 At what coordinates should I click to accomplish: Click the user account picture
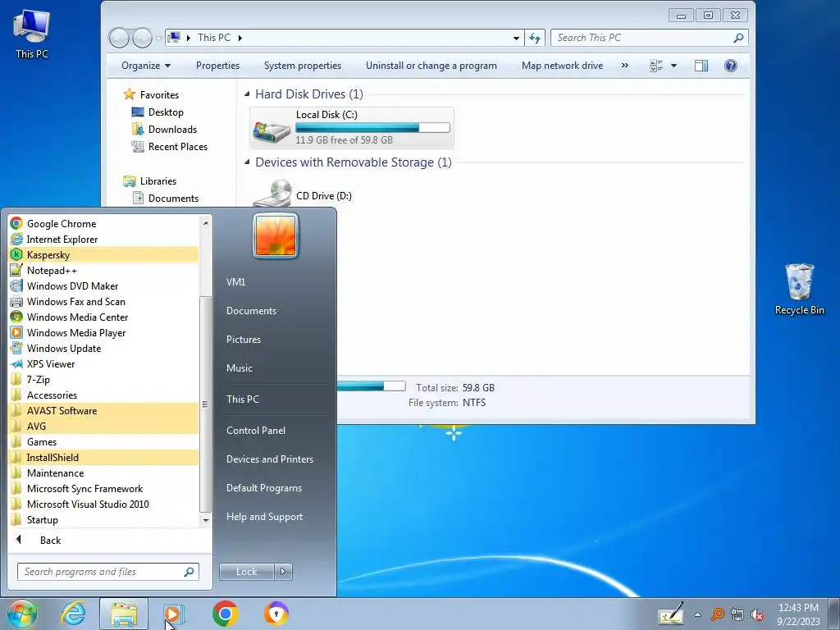click(x=276, y=235)
